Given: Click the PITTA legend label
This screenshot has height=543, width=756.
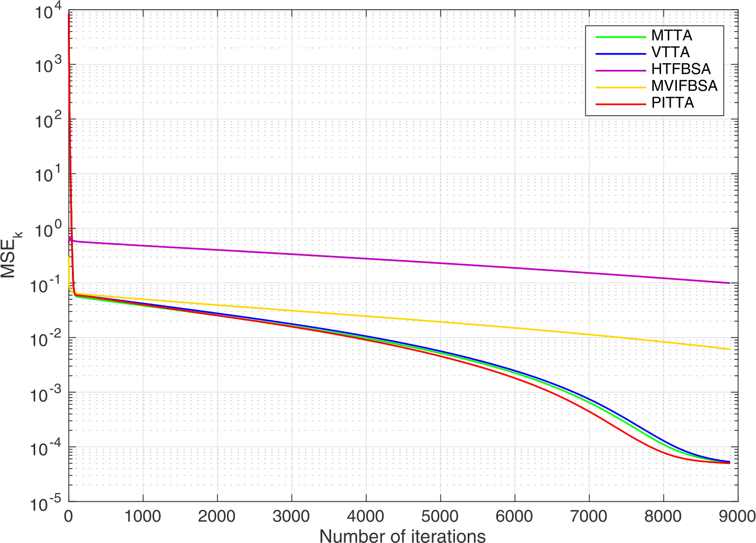Looking at the screenshot, I should [673, 102].
